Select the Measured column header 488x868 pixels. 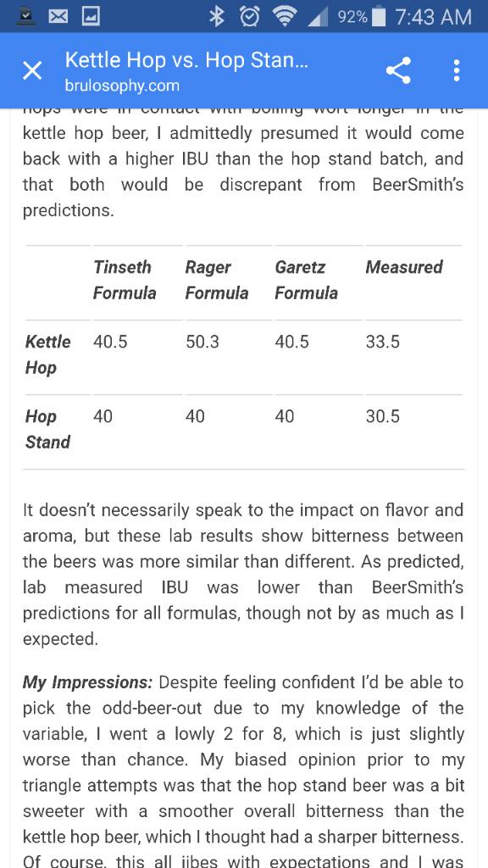tap(404, 267)
